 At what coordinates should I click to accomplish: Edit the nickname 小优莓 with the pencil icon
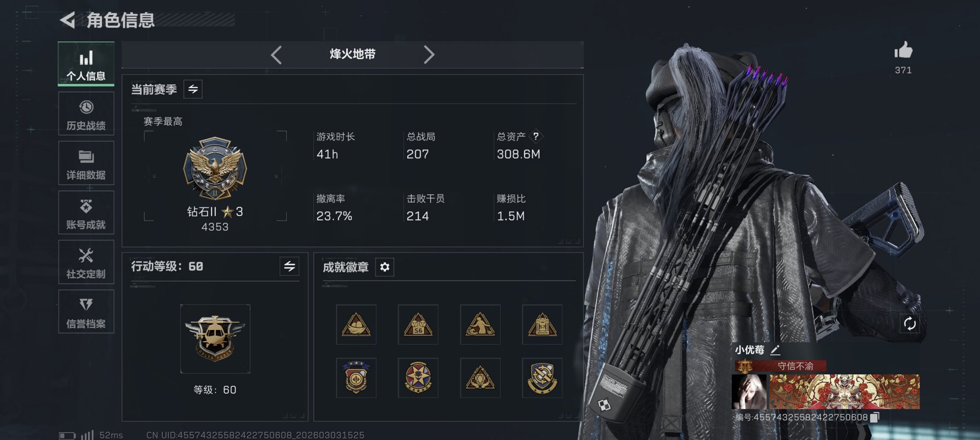(x=775, y=350)
